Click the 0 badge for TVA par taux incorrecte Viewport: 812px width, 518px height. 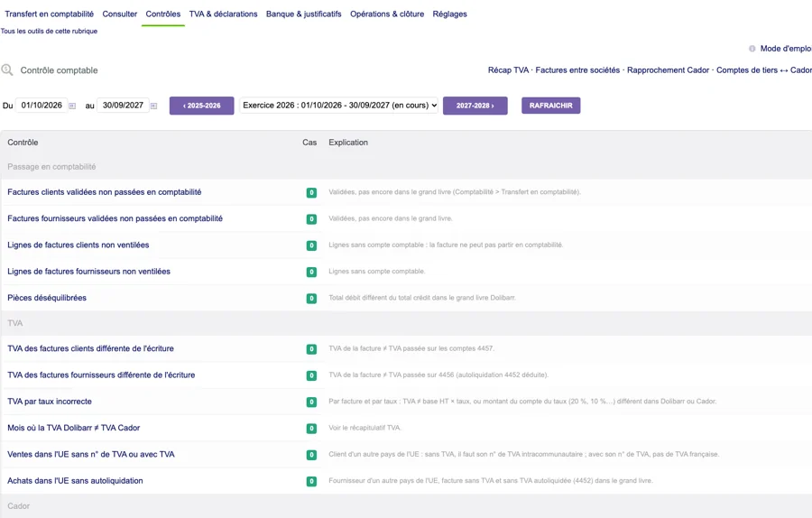[x=311, y=402]
